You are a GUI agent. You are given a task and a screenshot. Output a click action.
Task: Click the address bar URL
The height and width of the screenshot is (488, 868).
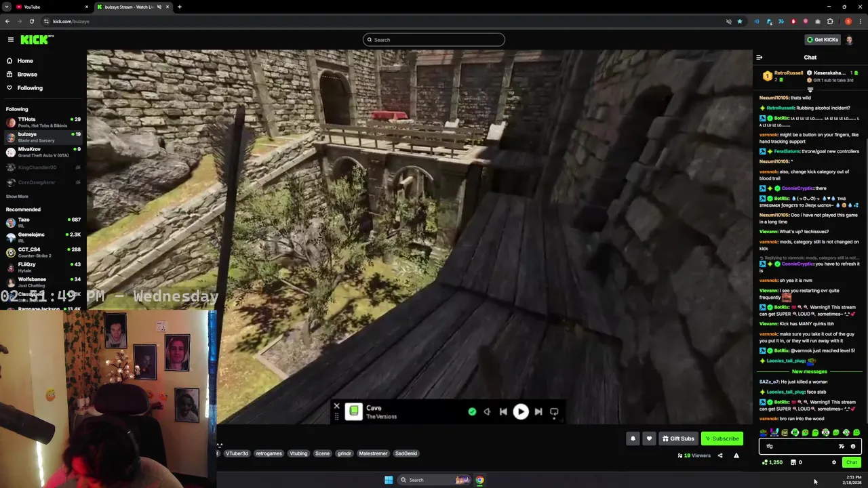point(71,22)
